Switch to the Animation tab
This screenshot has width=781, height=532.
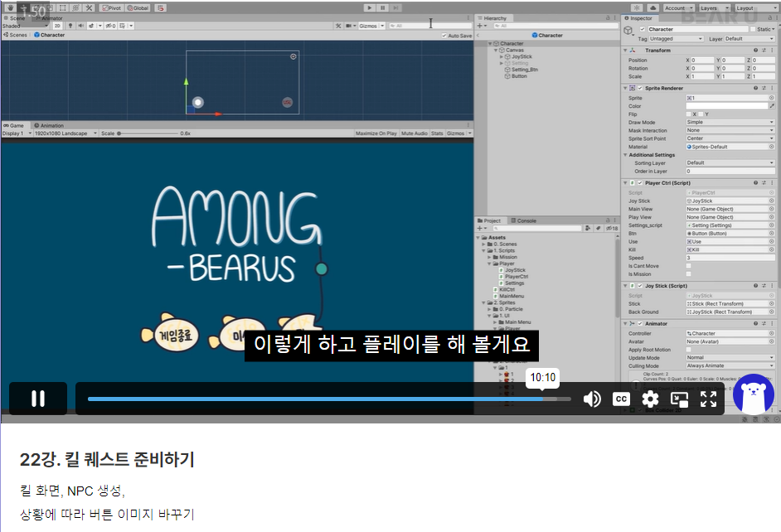coord(49,125)
